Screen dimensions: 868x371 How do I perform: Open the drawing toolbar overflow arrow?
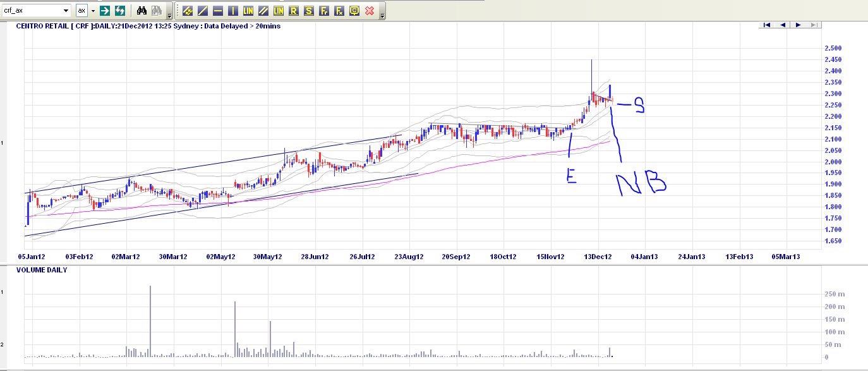point(382,15)
